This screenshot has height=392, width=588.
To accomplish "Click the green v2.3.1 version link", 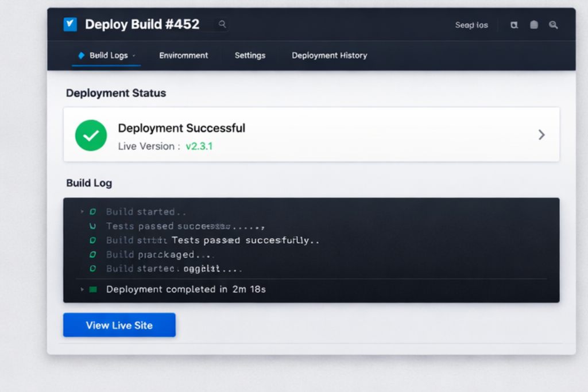I will click(x=199, y=146).
